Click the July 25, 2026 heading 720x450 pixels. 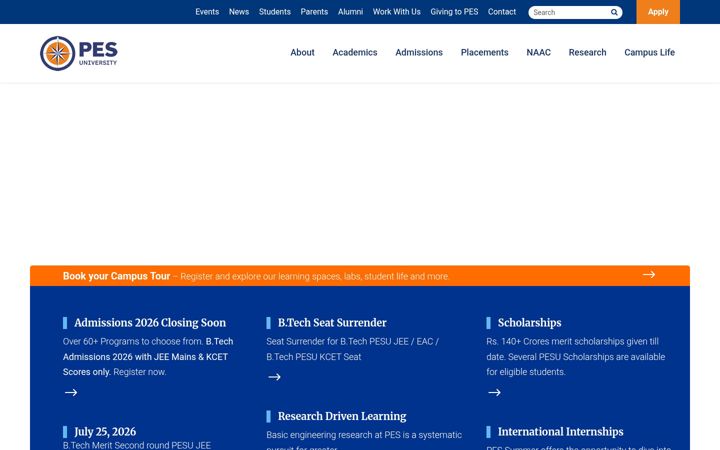coord(105,432)
